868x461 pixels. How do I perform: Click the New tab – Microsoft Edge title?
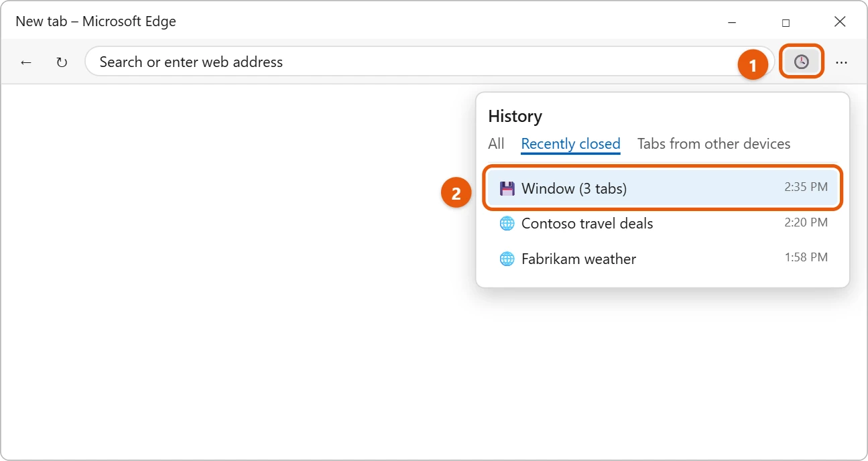[96, 21]
